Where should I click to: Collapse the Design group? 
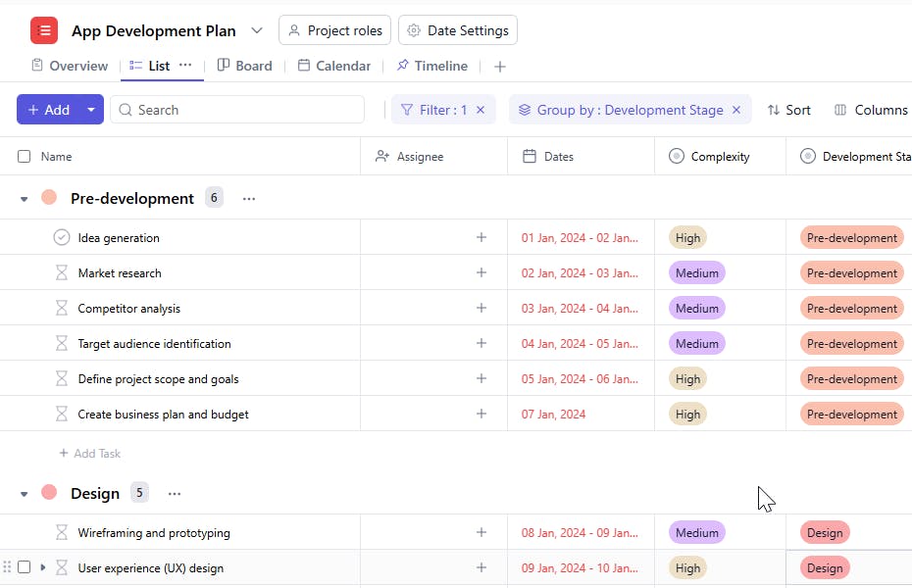coord(25,494)
